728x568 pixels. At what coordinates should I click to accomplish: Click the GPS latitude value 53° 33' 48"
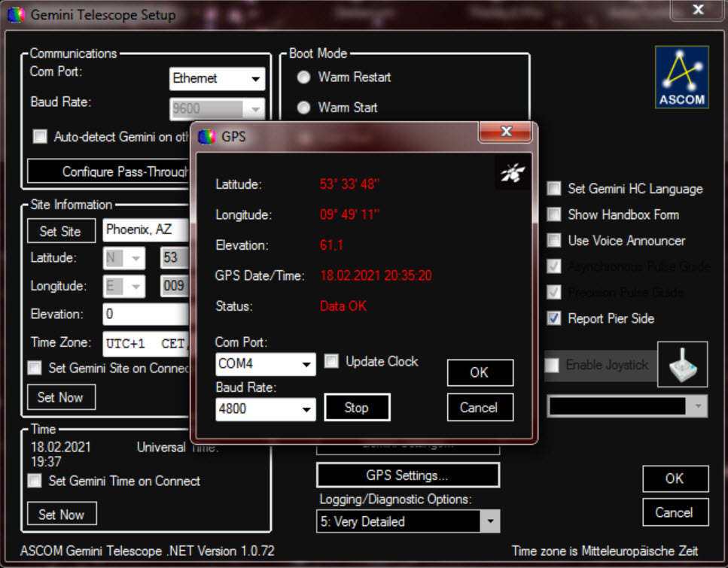[x=349, y=184]
